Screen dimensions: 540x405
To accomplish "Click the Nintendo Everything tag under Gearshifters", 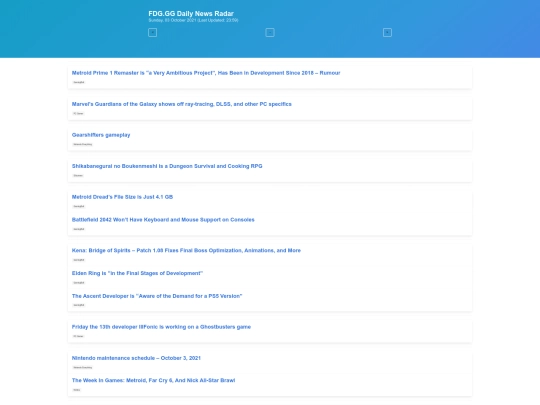I will pos(83,144).
